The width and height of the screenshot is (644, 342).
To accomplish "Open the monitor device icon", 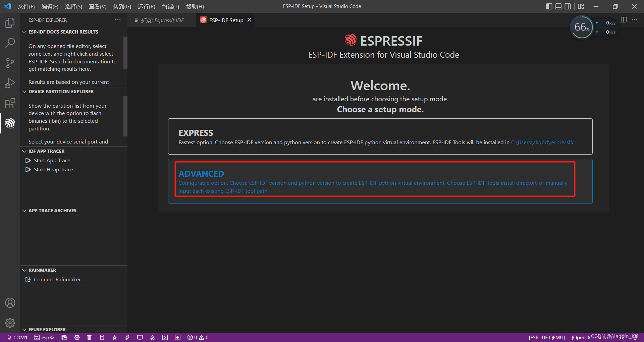I will point(140,337).
